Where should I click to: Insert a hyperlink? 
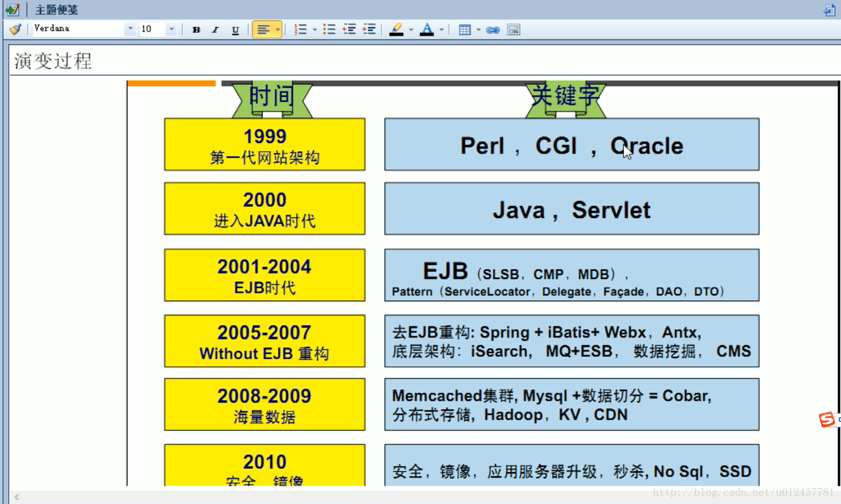point(493,29)
